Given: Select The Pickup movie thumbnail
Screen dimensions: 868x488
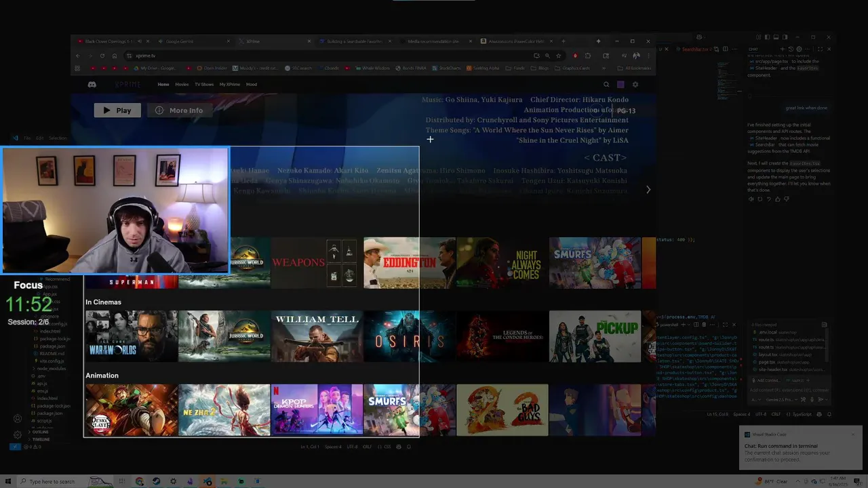Looking at the screenshot, I should coord(595,336).
